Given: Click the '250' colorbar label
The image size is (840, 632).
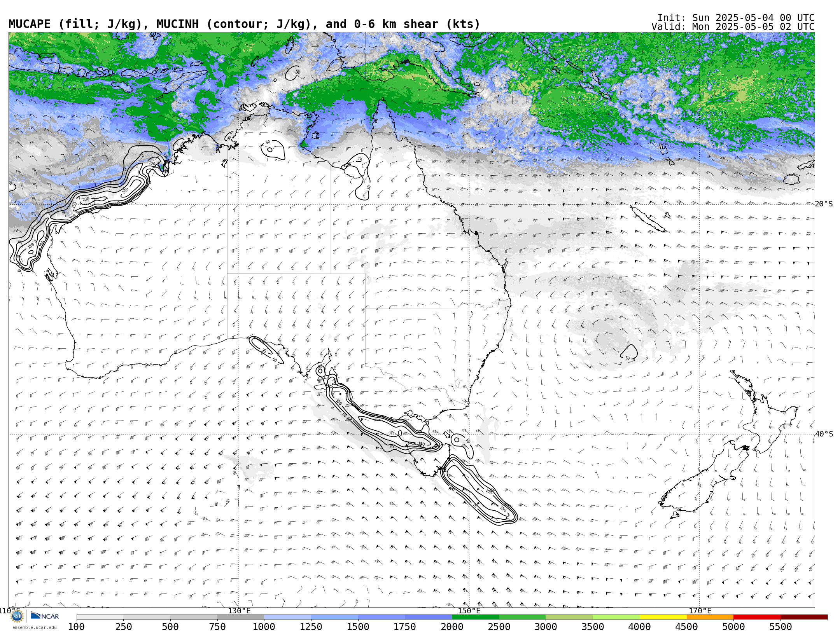Looking at the screenshot, I should coord(123,627).
